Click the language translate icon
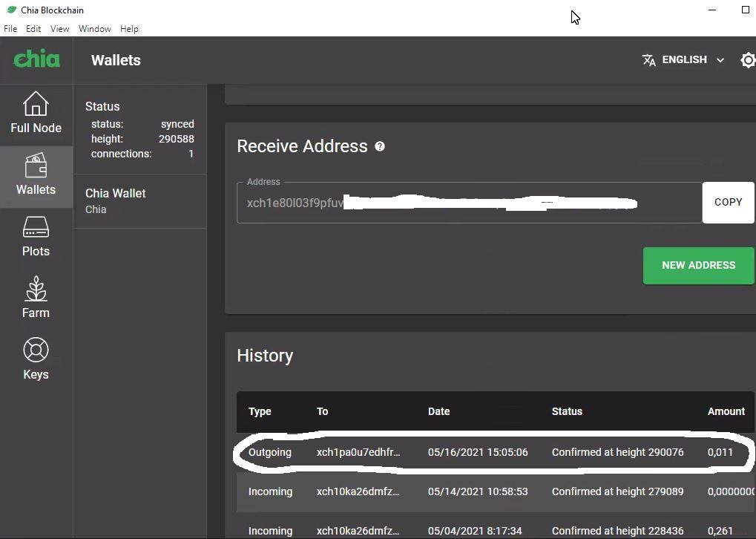The image size is (756, 539). point(648,60)
